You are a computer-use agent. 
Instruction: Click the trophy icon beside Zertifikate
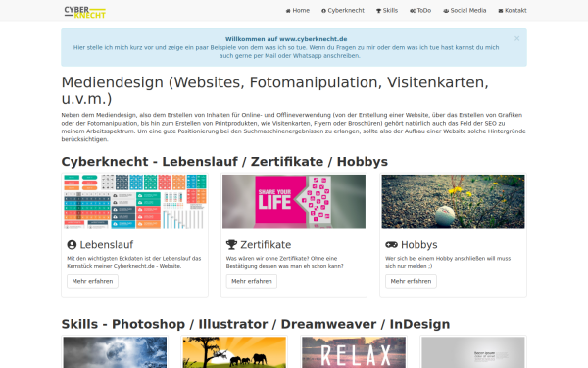click(x=231, y=244)
